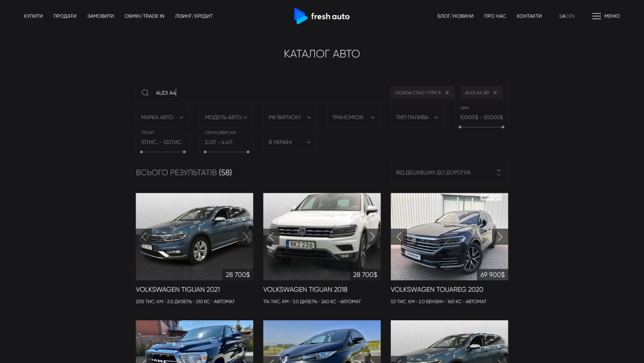Show next photo of Volkswagen Tiguan 2021
Screen dimensions: 644x363
tap(245, 236)
